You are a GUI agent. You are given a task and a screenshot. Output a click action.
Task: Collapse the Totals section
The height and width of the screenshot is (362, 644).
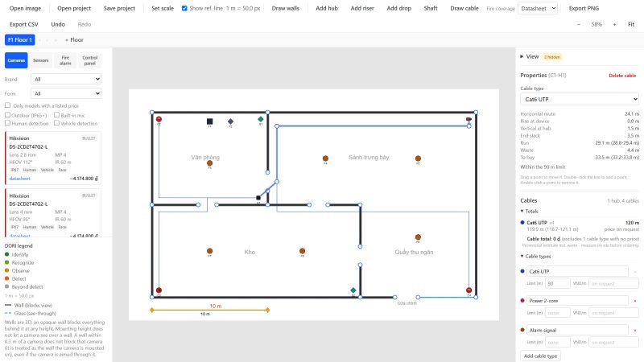pos(529,212)
